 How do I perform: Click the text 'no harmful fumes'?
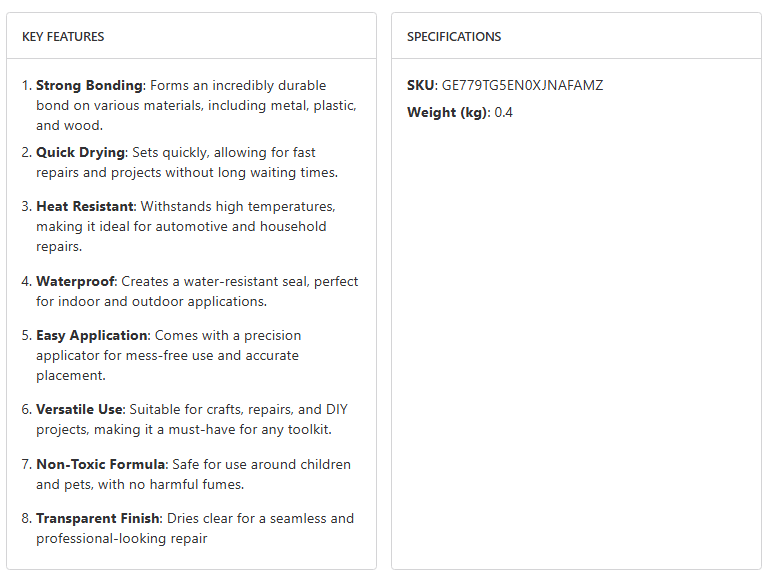190,485
